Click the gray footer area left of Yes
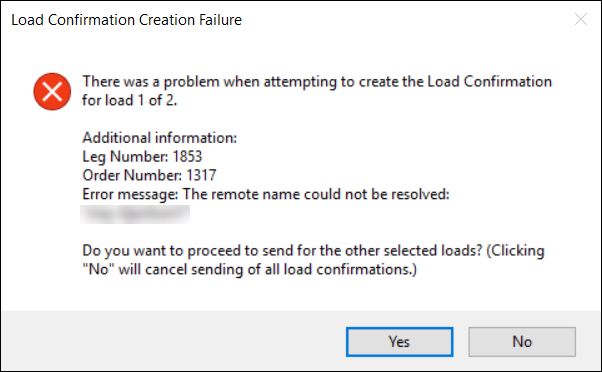The width and height of the screenshot is (602, 372). [173, 341]
